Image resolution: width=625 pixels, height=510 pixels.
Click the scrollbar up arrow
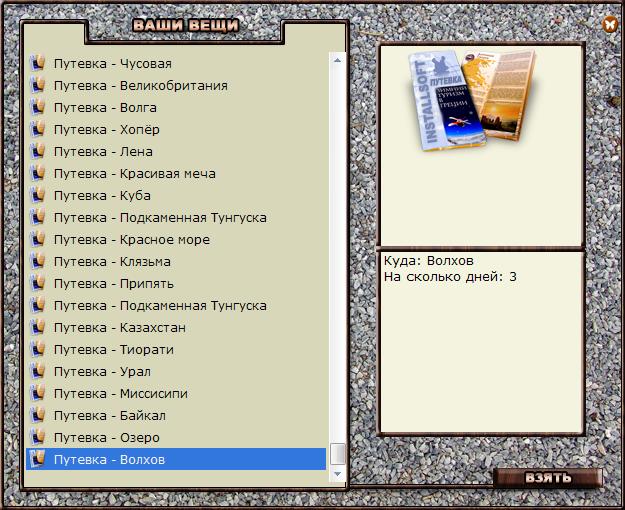coord(338,60)
